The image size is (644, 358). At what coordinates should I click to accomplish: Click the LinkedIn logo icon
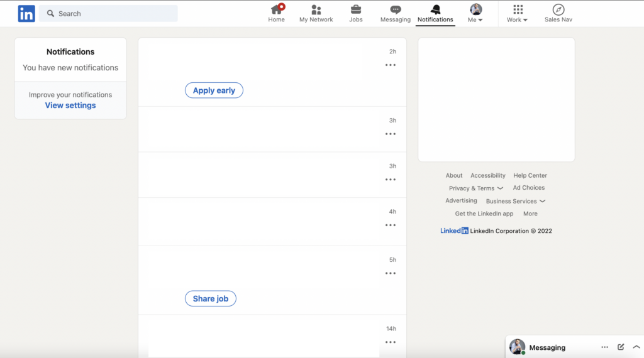point(26,13)
